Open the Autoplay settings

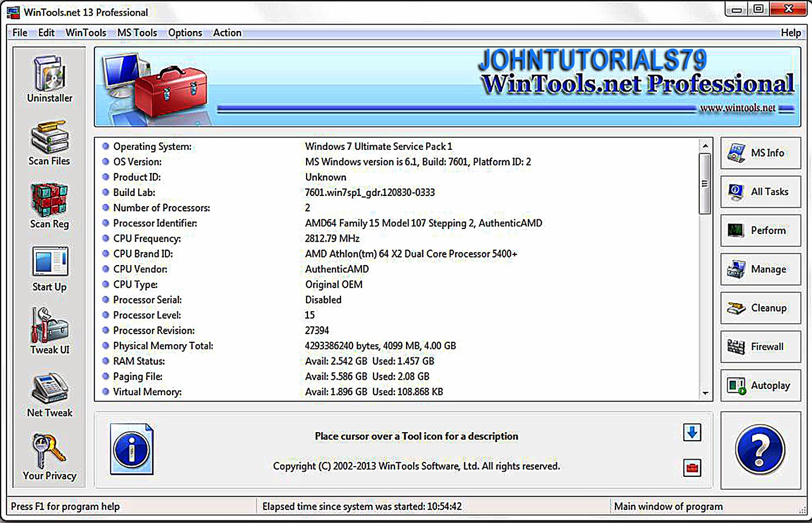pyautogui.click(x=761, y=385)
